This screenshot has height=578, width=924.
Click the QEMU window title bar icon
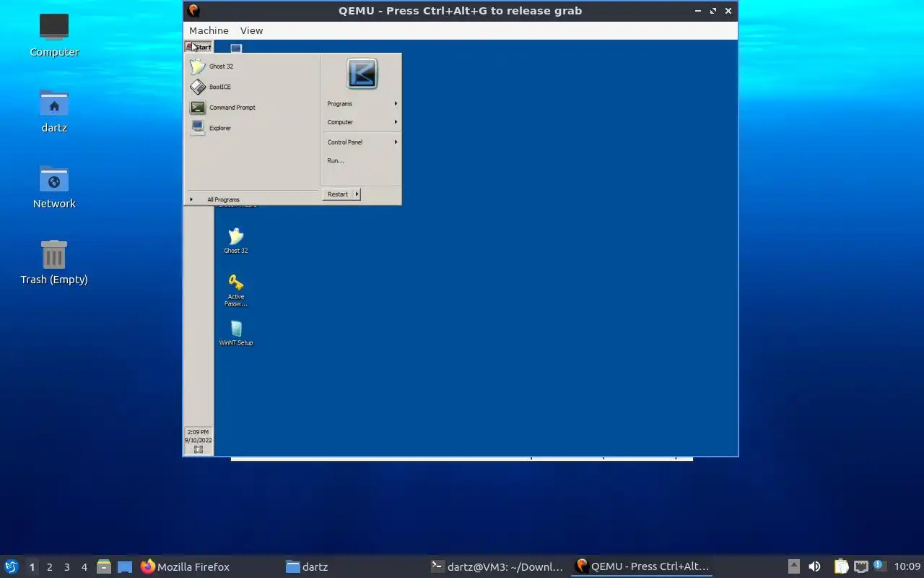click(193, 11)
